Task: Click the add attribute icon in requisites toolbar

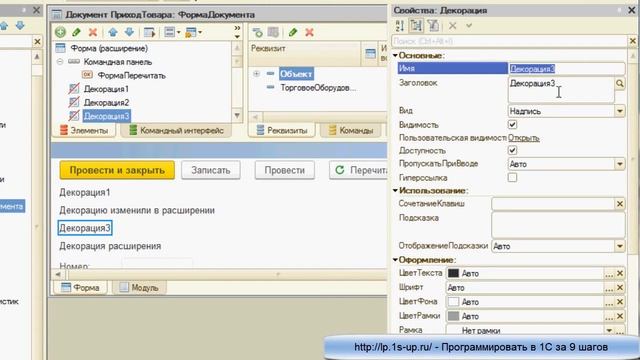Action: pyautogui.click(x=257, y=32)
